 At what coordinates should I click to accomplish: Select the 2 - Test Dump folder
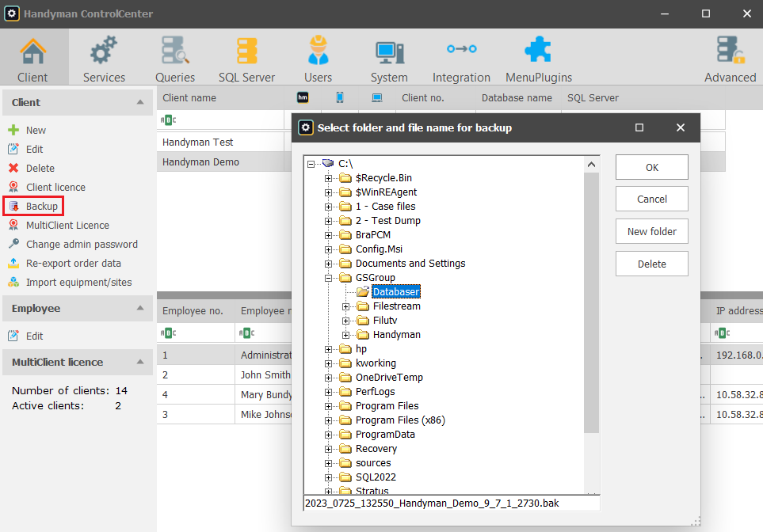(387, 221)
